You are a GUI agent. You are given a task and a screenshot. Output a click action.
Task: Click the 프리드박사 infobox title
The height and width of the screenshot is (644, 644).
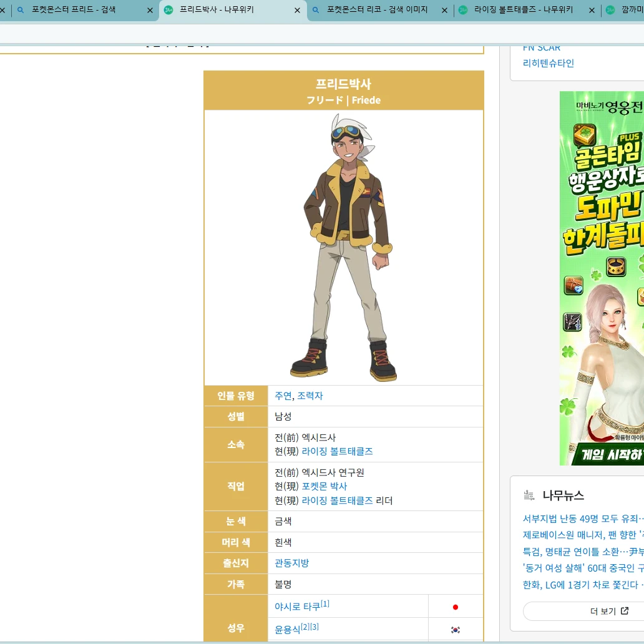(343, 84)
